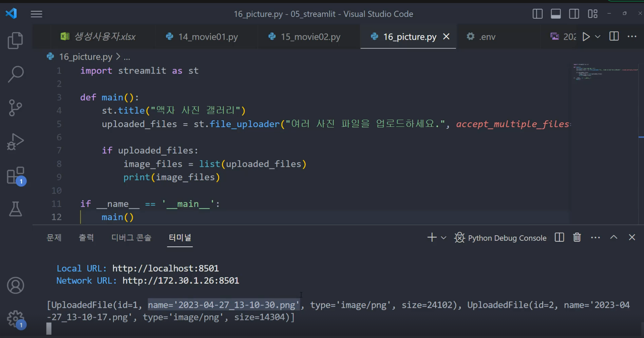Toggle bottom panel layout button
Image resolution: width=644 pixels, height=338 pixels.
[556, 14]
